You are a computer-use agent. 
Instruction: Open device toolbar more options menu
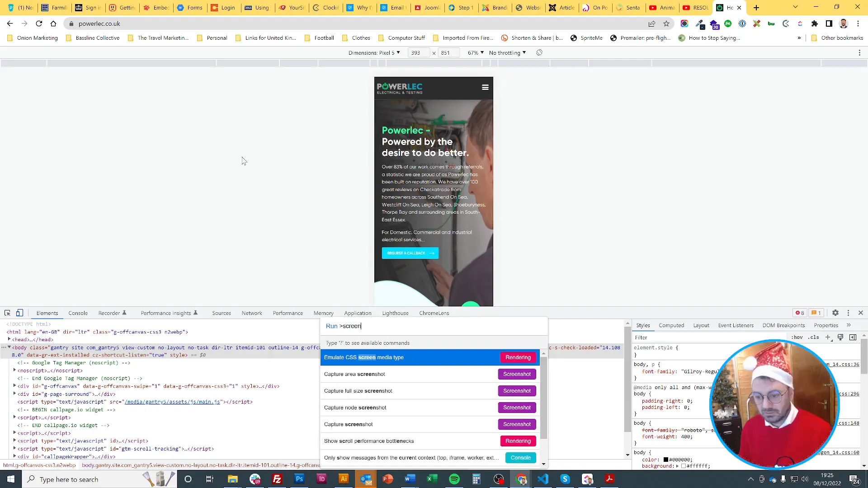point(859,53)
